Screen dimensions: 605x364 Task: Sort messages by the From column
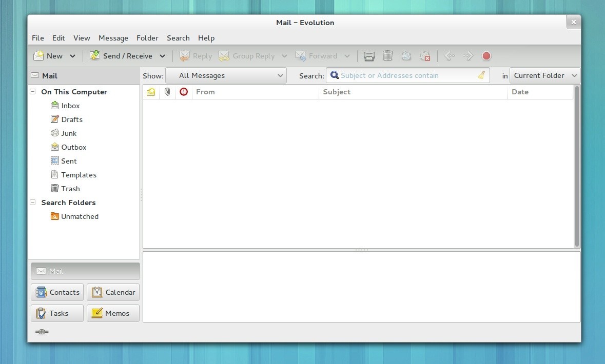click(x=256, y=92)
